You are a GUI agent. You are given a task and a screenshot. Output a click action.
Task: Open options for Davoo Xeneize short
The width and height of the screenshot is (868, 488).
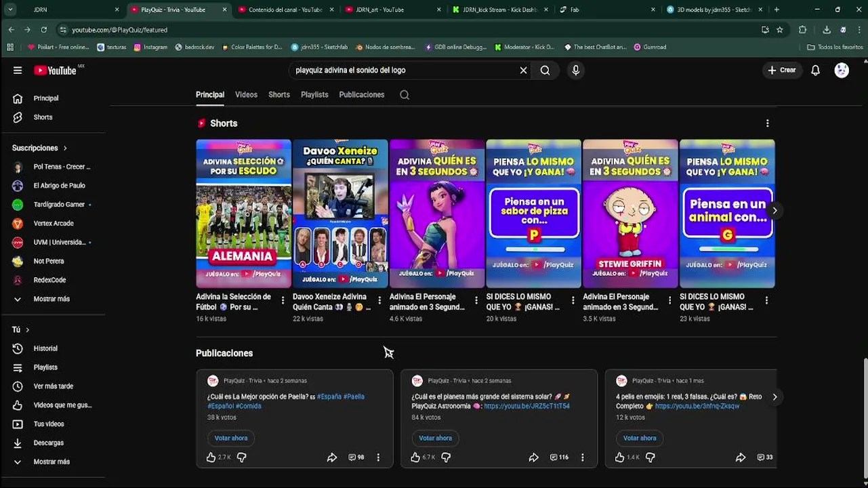point(379,301)
